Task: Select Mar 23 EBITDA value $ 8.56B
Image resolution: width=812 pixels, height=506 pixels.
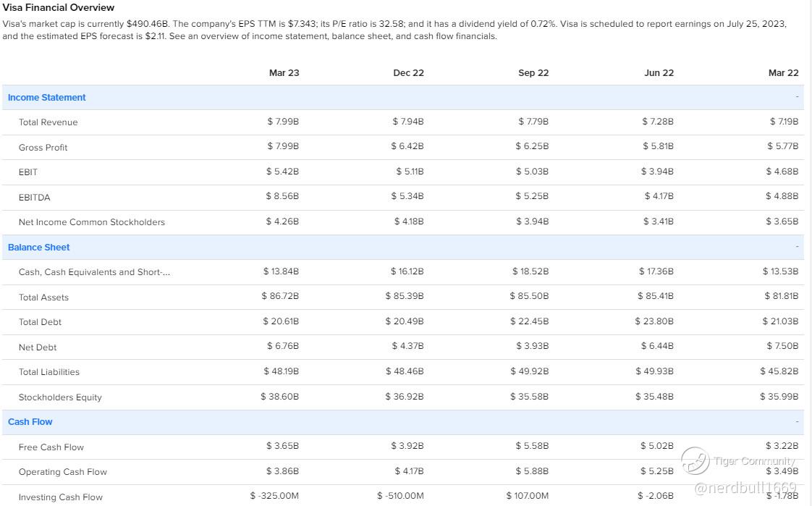Action: (282, 196)
